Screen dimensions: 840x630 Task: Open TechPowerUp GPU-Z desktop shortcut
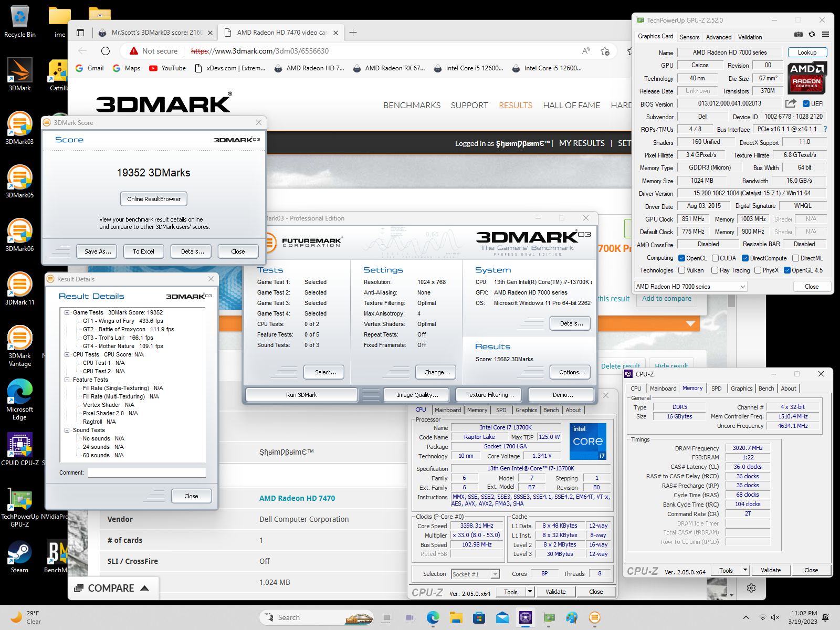tap(20, 507)
